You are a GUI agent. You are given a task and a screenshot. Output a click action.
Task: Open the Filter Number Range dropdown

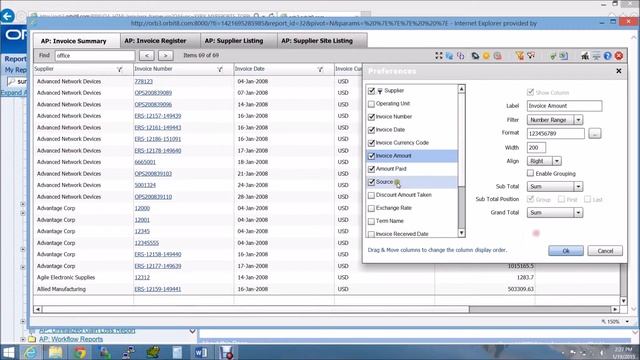(578, 120)
